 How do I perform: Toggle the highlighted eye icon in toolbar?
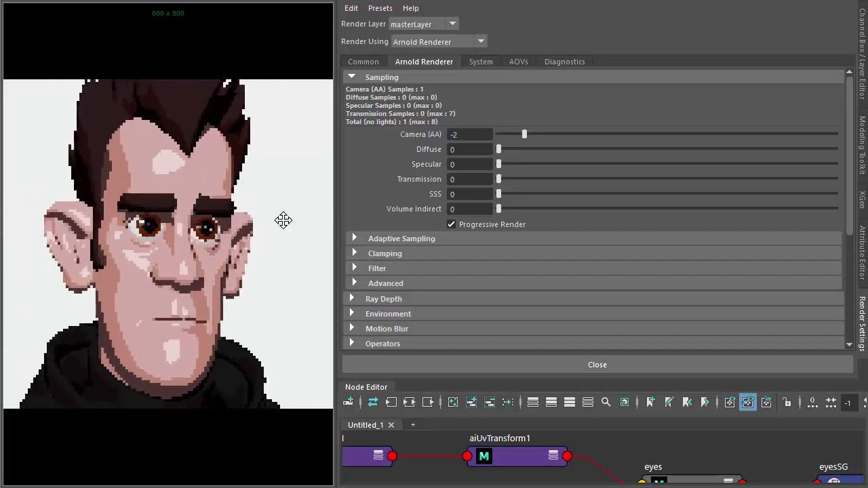click(748, 402)
